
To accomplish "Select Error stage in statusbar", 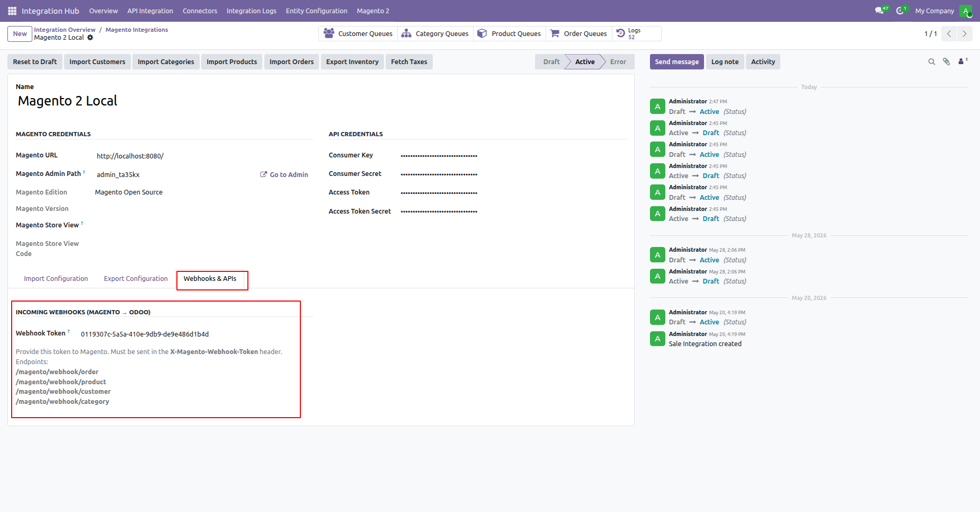I will pos(618,62).
